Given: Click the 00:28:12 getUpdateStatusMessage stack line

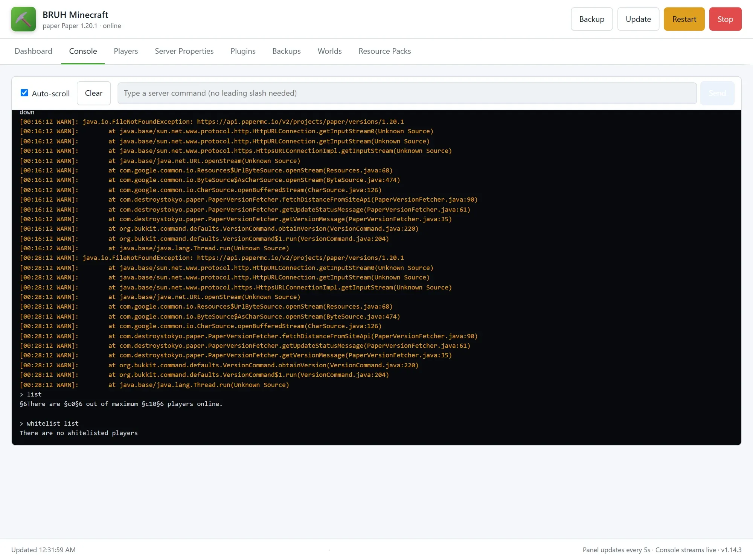Looking at the screenshot, I should pos(245,345).
